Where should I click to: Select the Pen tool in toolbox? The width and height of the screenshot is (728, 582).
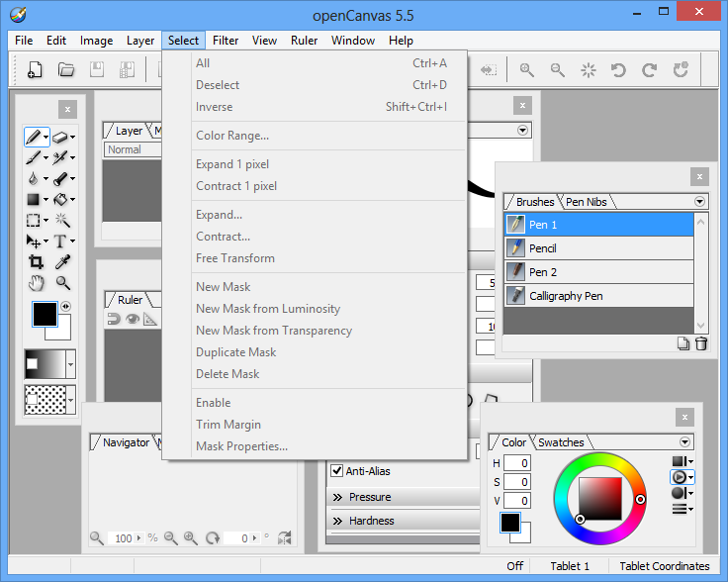(33, 137)
